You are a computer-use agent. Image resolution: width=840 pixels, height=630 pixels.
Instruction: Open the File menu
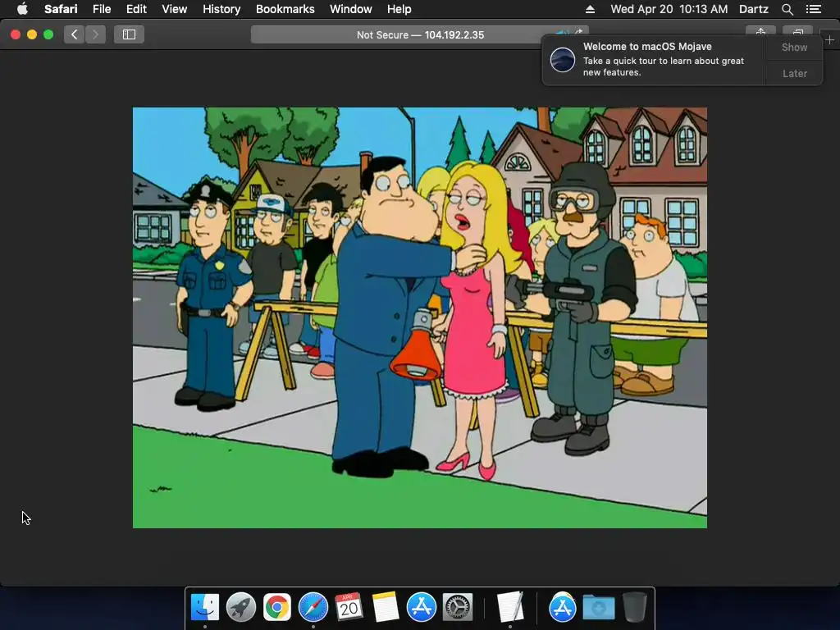tap(101, 9)
